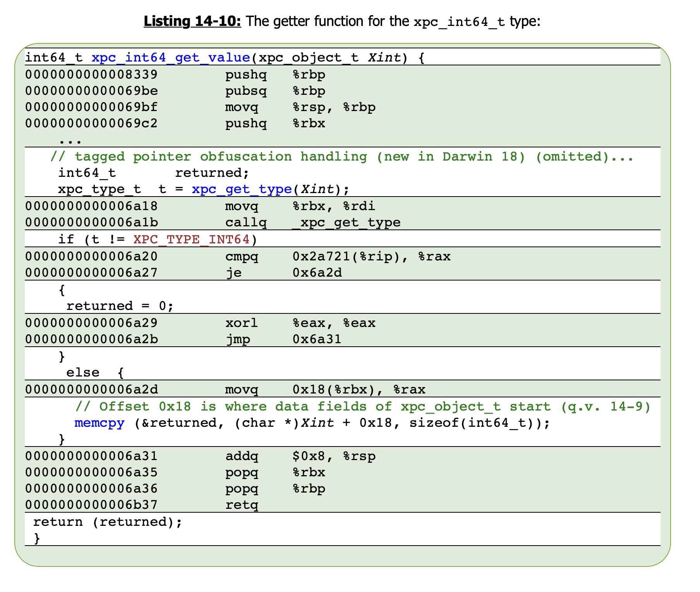Screen dimensions: 700x592
Task: Click the 'pubsq' instruction at 69be
Action: 246,91
